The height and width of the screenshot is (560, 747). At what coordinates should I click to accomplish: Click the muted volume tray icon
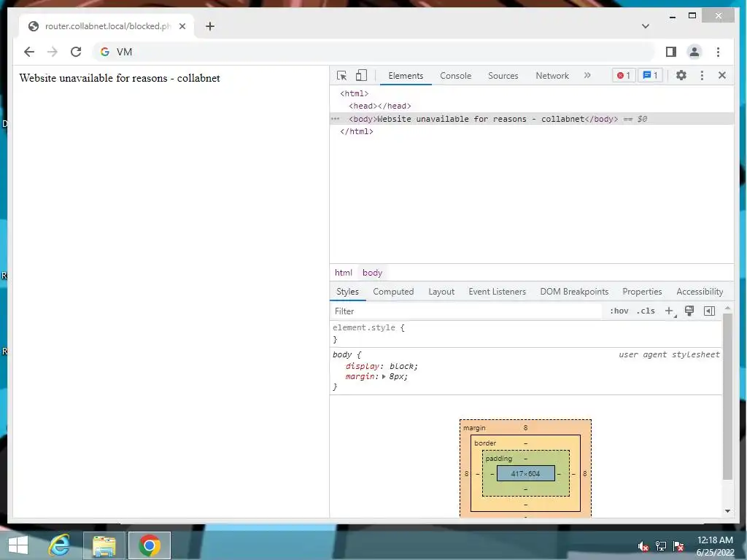coord(643,546)
